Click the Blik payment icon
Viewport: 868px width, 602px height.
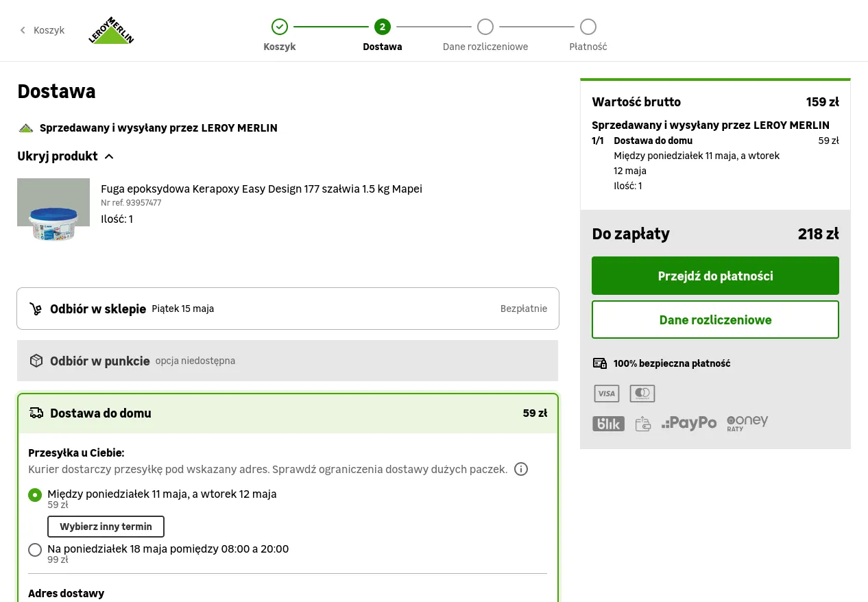point(608,424)
